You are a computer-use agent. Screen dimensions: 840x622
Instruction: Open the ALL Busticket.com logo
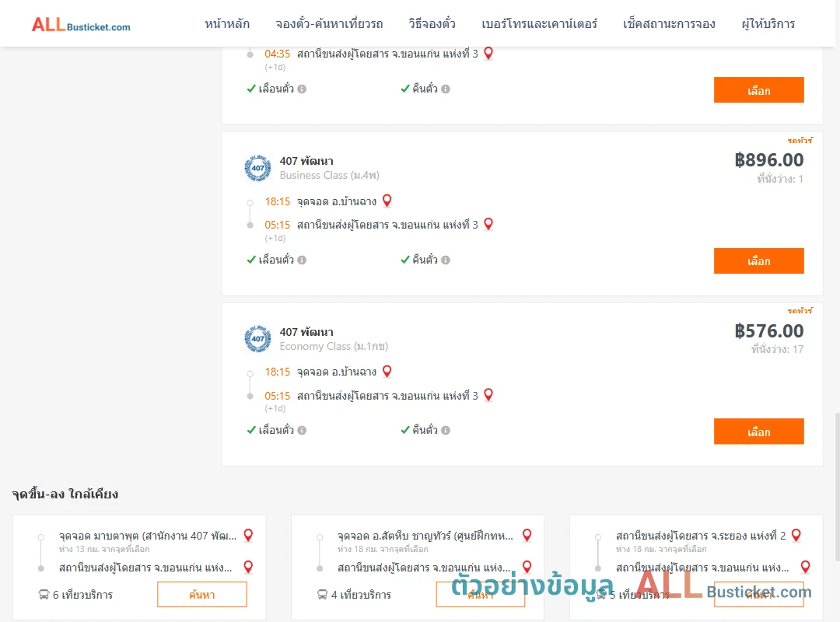pyautogui.click(x=81, y=25)
